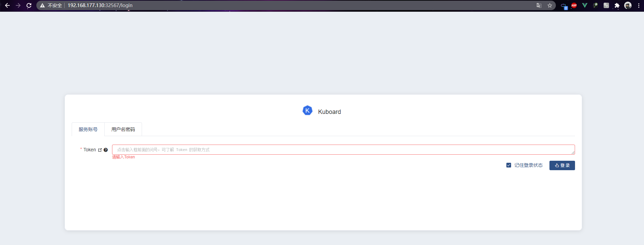Open the gray lightning bolt extension
Image resolution: width=644 pixels, height=245 pixels.
point(606,5)
